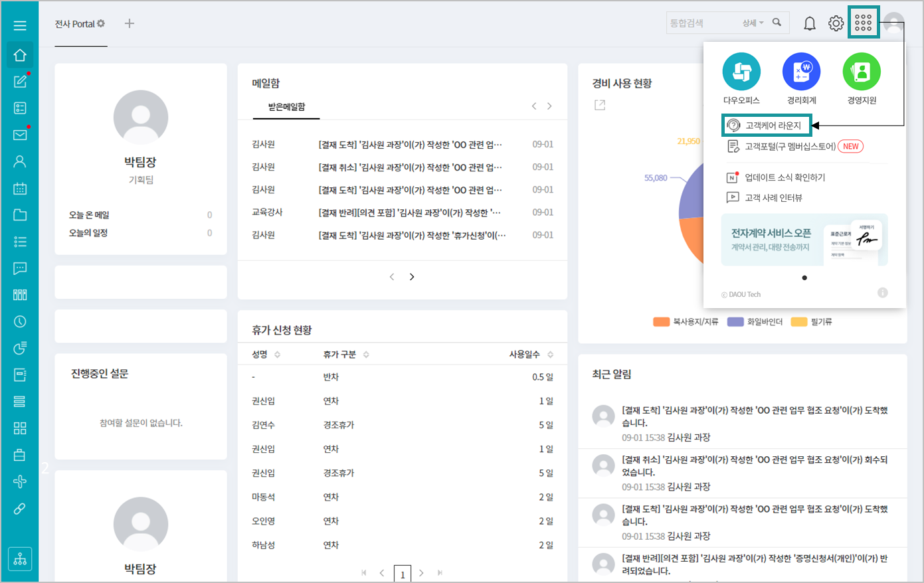Screen dimensions: 924x583
Task: Open the mail icon in left sidebar
Action: point(20,135)
